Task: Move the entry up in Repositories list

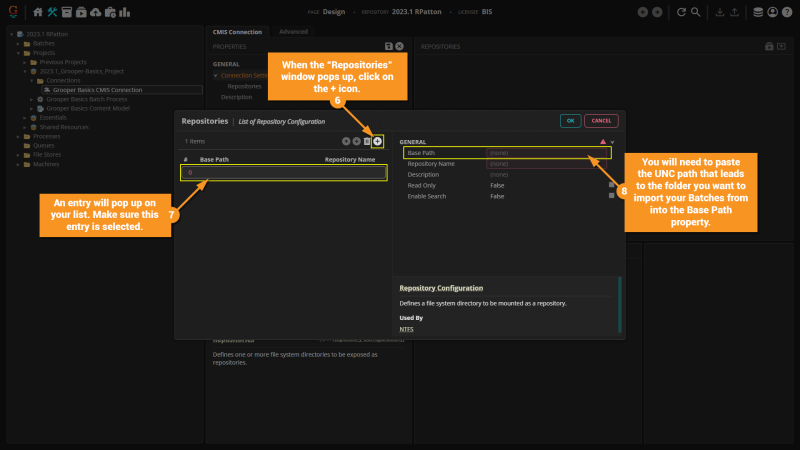Action: (x=346, y=141)
